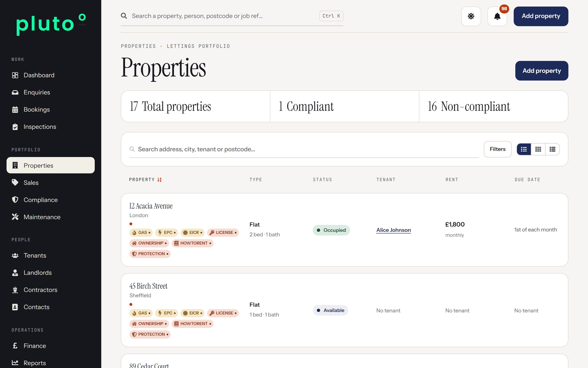Click the Due Date column header
Viewport: 588px width, 368px height.
(x=527, y=180)
